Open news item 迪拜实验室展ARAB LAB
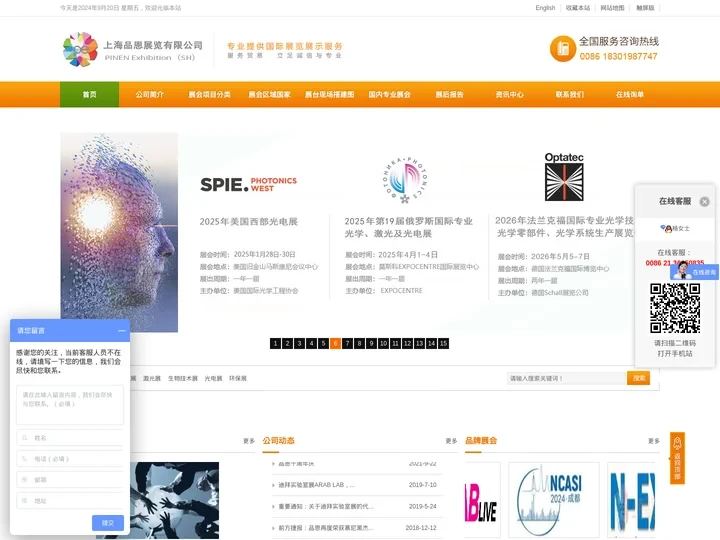The width and height of the screenshot is (720, 540). click(317, 485)
